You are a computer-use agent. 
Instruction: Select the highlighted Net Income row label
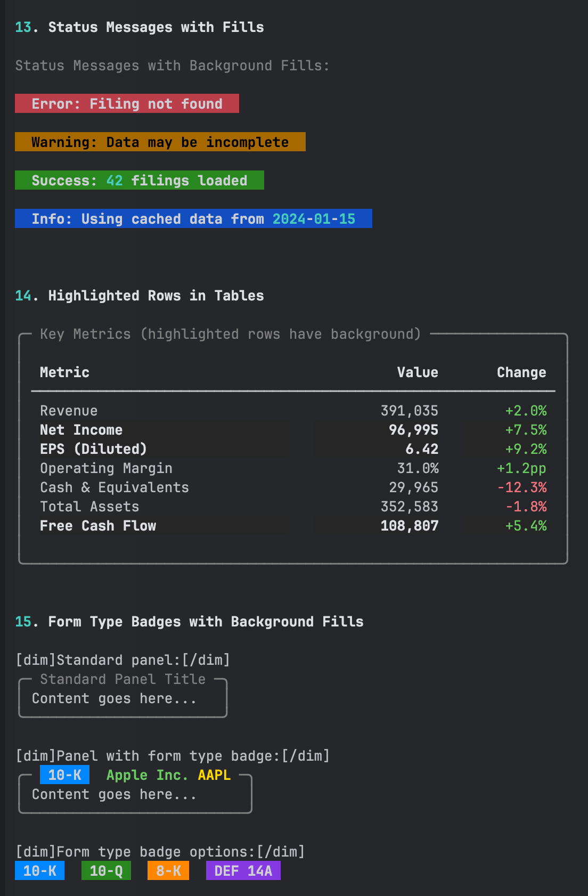(x=81, y=430)
